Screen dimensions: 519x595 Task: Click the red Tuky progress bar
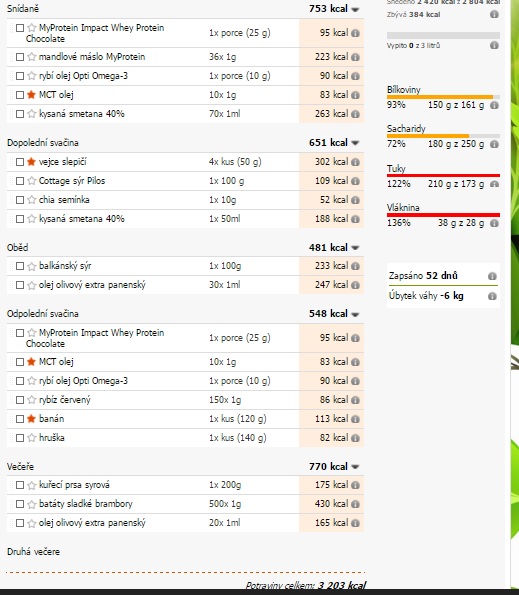[443, 175]
